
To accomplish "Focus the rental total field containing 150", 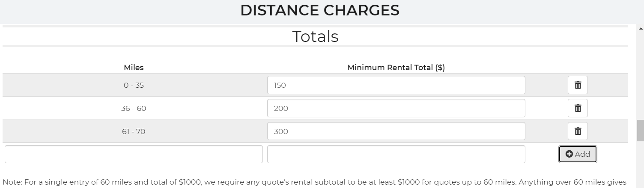I will click(x=396, y=85).
